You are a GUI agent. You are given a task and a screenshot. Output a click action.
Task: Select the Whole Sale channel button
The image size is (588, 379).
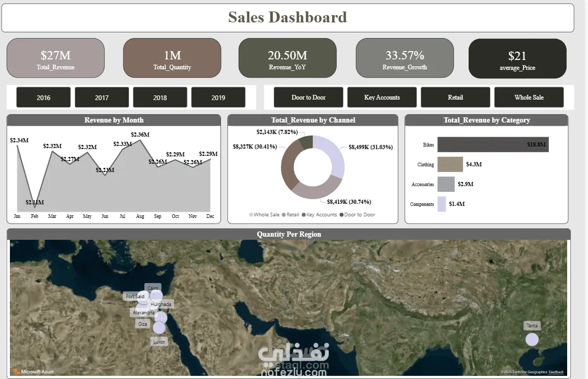(529, 97)
